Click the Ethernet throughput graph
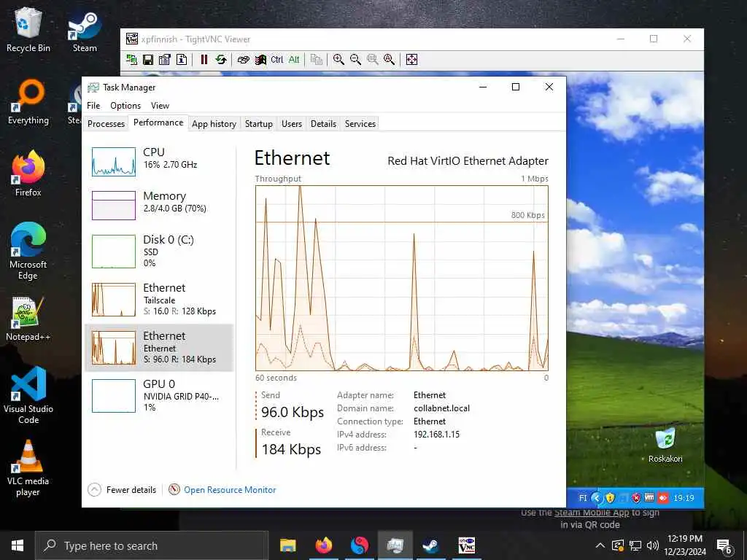The height and width of the screenshot is (560, 747). (402, 278)
